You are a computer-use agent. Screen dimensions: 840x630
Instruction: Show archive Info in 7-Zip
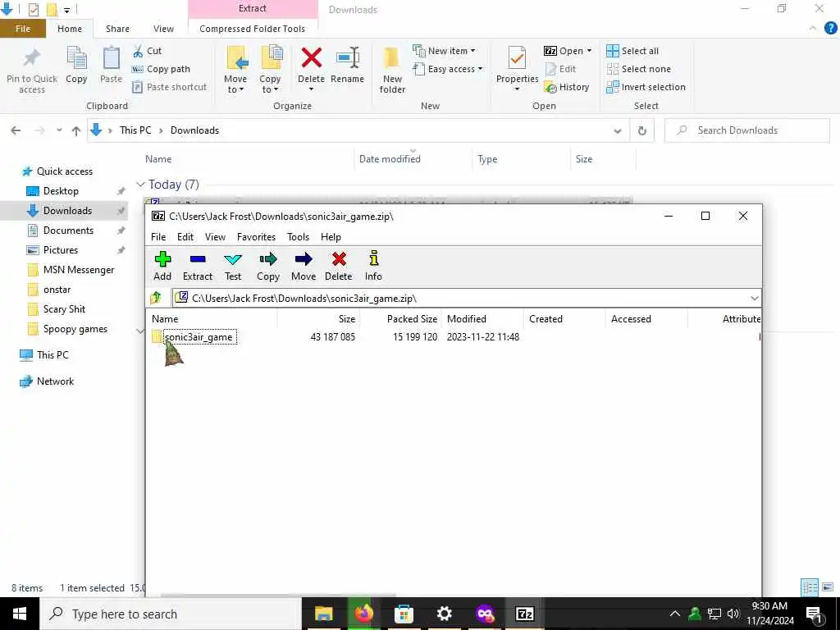click(x=373, y=267)
